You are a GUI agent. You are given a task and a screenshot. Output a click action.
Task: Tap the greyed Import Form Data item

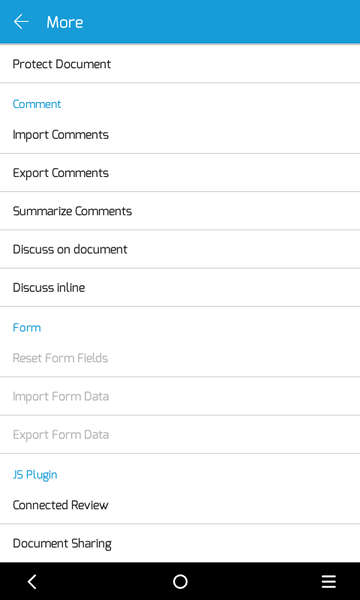(180, 396)
